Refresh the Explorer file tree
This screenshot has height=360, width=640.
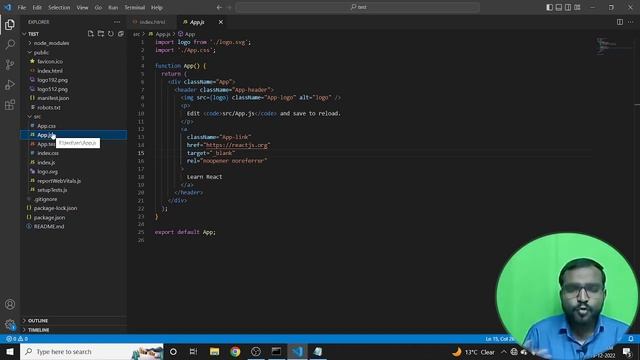click(x=111, y=34)
